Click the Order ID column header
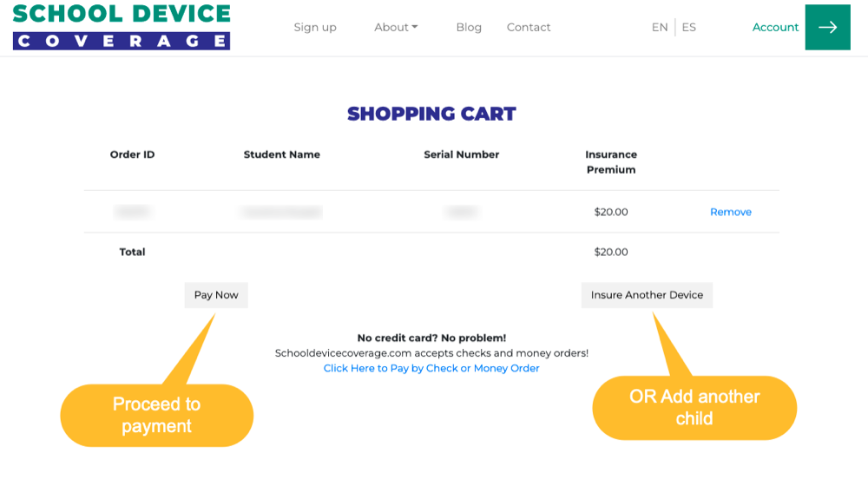Viewport: 868px width, 486px height. click(132, 154)
